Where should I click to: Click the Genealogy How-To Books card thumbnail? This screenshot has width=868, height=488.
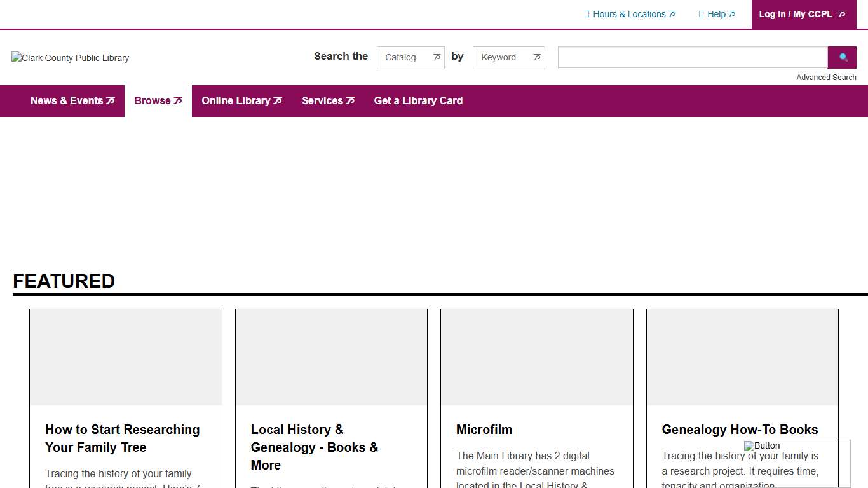coord(742,357)
